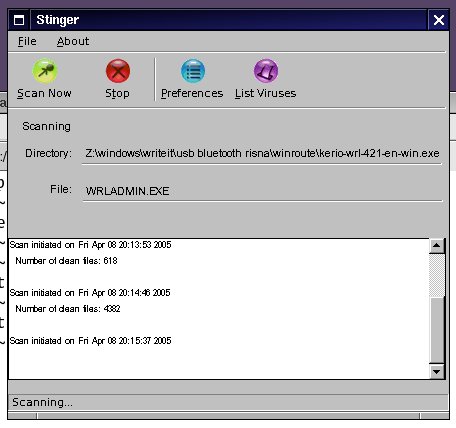This screenshot has width=456, height=428.
Task: Click the 'Directory:' label
Action: (49, 153)
